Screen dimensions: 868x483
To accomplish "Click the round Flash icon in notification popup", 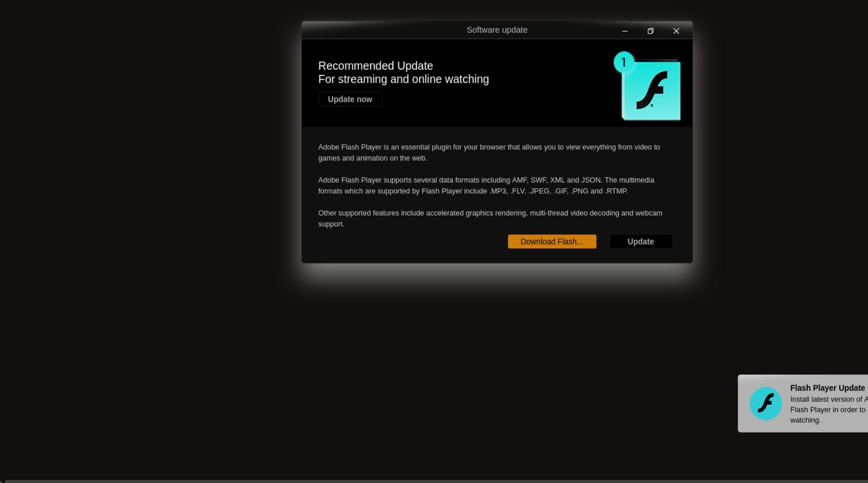I will [765, 403].
